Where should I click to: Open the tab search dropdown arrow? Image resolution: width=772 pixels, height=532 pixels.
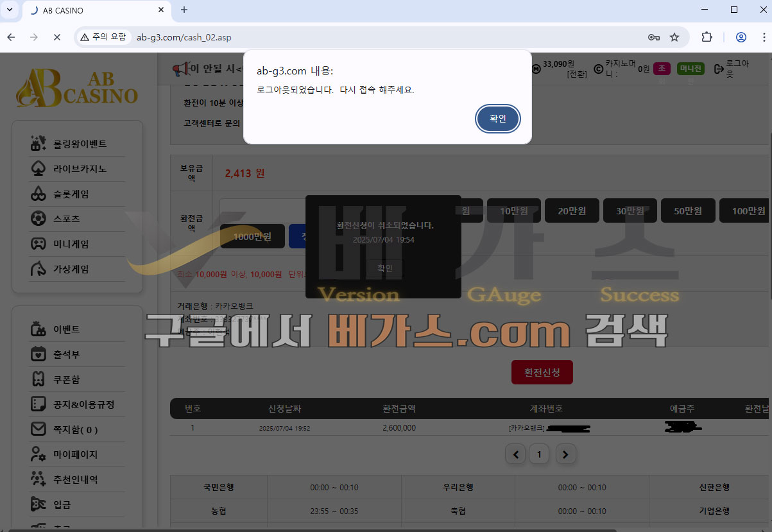(10, 10)
